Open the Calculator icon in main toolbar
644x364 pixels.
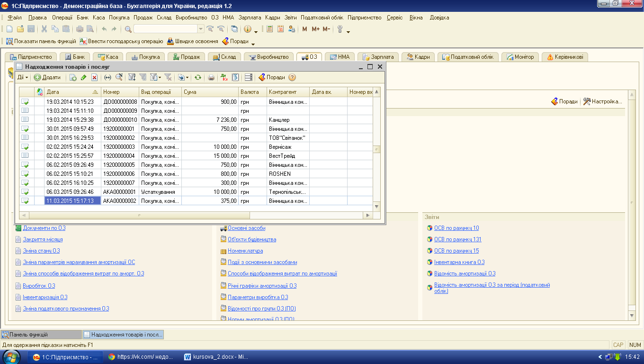tap(269, 29)
